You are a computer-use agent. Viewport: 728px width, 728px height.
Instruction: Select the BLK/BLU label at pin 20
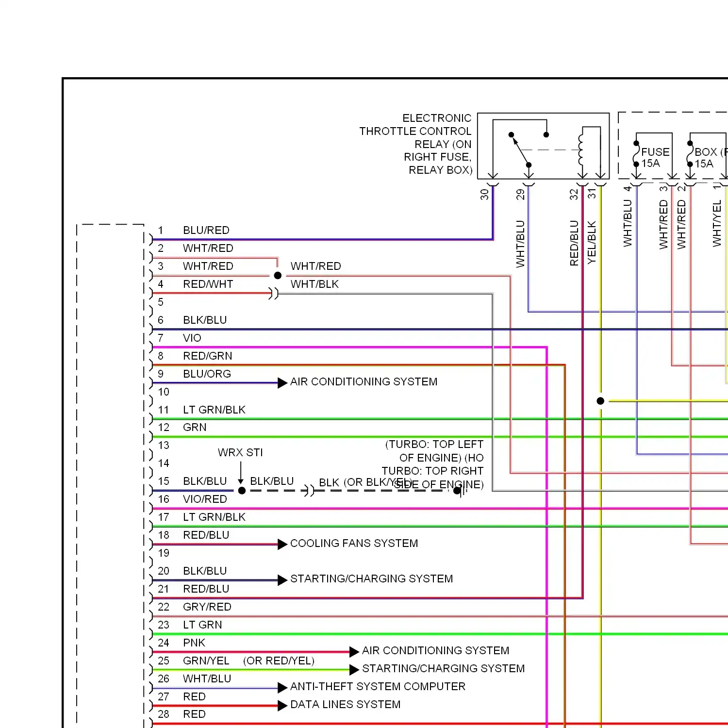pyautogui.click(x=205, y=571)
